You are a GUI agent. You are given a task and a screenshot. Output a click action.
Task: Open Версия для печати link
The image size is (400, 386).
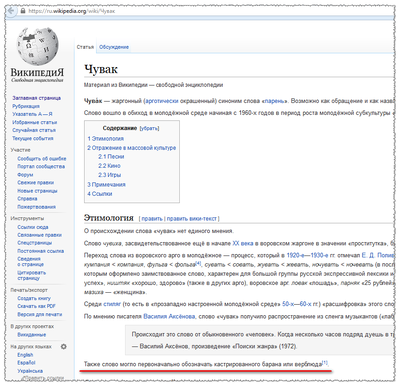pyautogui.click(x=40, y=314)
